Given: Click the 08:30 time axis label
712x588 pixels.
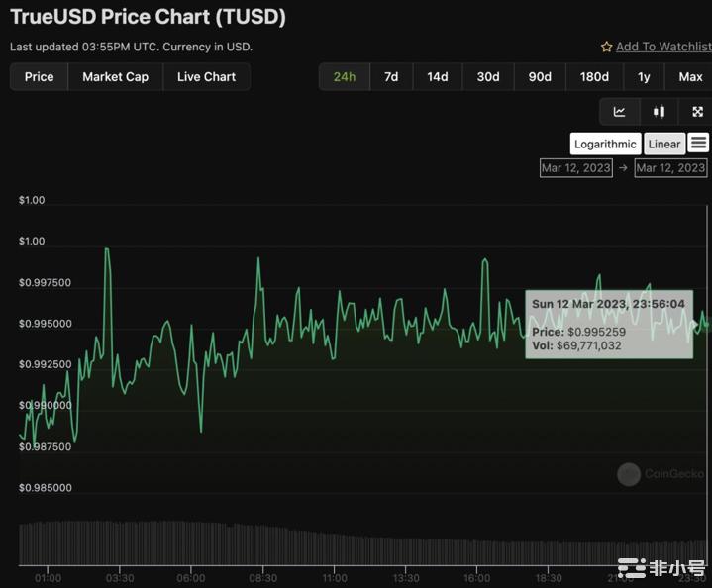Looking at the screenshot, I should (x=262, y=578).
